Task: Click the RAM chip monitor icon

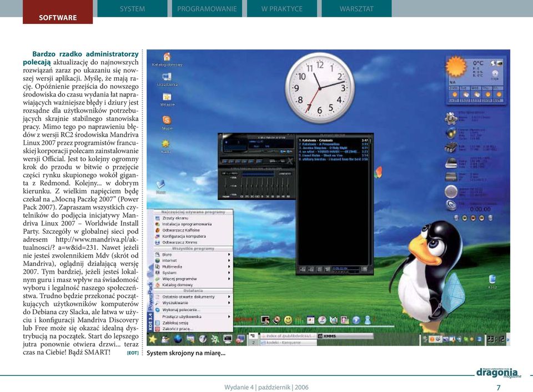Action: (x=451, y=147)
